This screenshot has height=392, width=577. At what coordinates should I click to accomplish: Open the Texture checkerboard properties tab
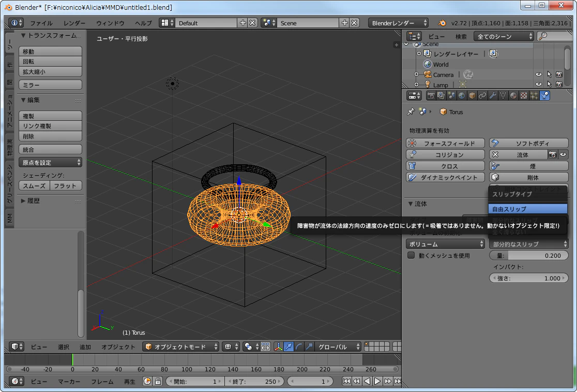pyautogui.click(x=523, y=96)
